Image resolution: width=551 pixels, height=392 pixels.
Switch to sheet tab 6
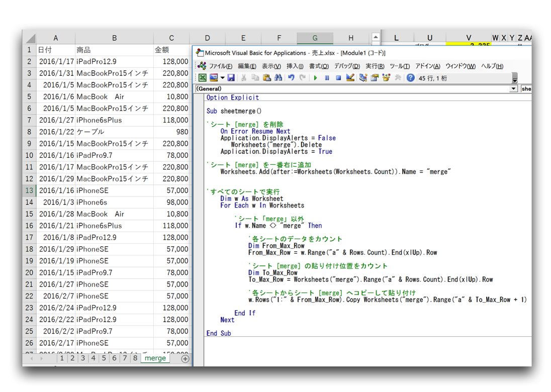115,358
